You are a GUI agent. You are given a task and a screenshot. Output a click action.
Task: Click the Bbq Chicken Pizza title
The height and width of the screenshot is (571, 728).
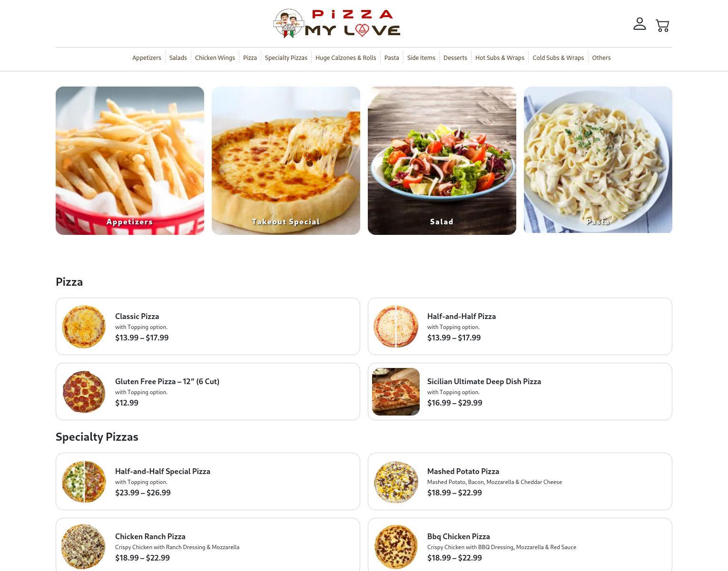tap(459, 536)
